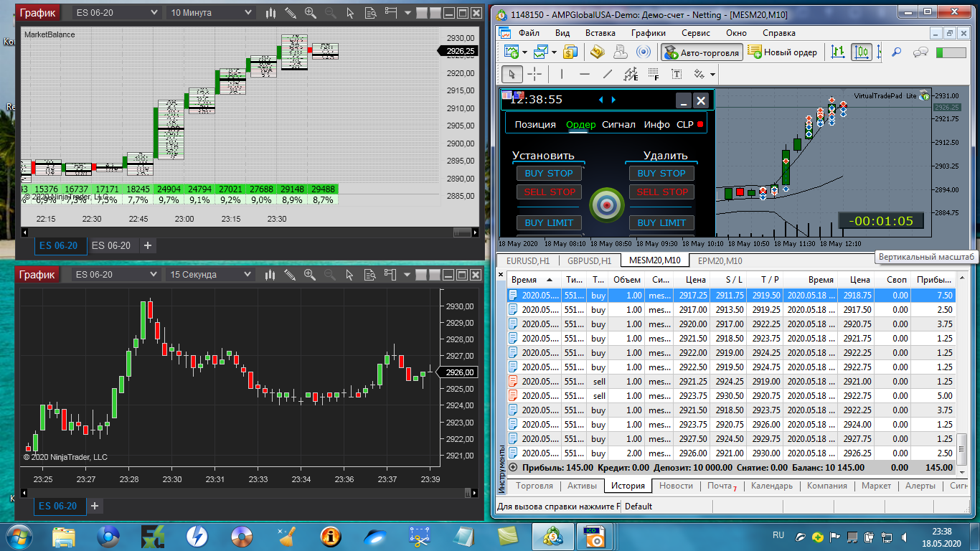Sort history by the Объем column header
This screenshot has height=551, width=980.
click(x=626, y=279)
